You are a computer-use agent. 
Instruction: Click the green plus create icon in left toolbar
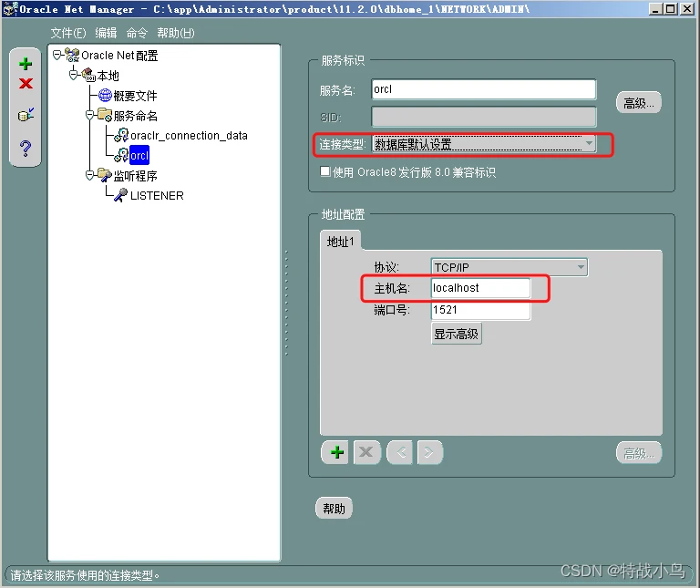(x=26, y=64)
